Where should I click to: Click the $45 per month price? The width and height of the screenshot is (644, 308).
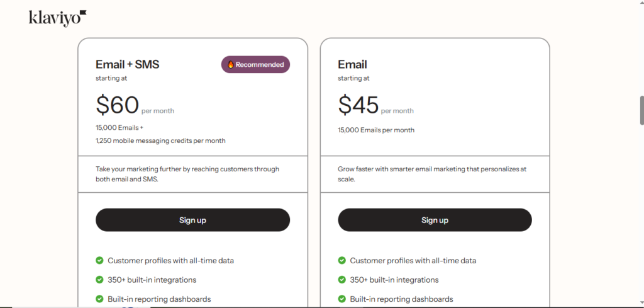[359, 105]
